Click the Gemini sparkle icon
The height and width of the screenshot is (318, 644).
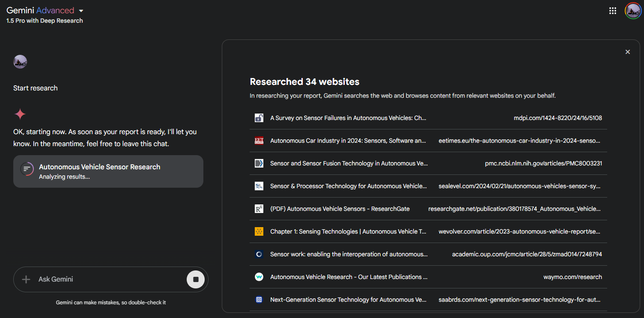[x=20, y=114]
